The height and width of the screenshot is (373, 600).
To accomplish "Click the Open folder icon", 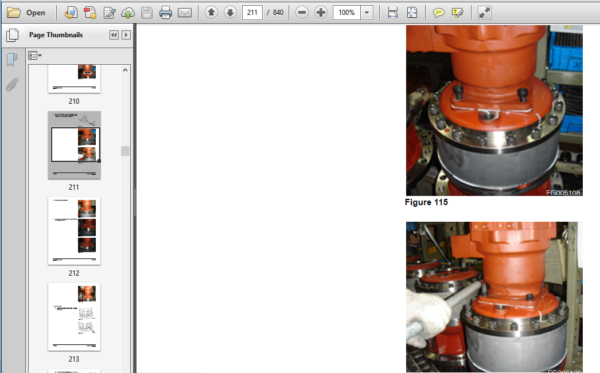I will tap(14, 13).
